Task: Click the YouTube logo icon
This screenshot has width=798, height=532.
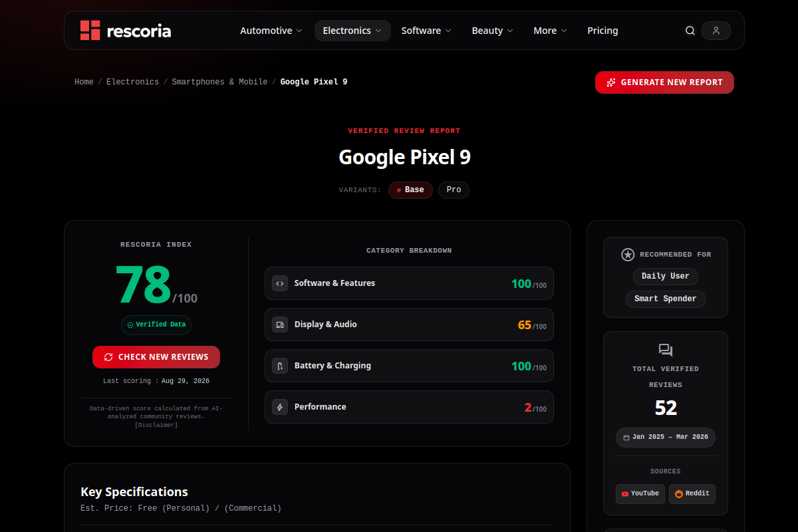Action: [625, 494]
